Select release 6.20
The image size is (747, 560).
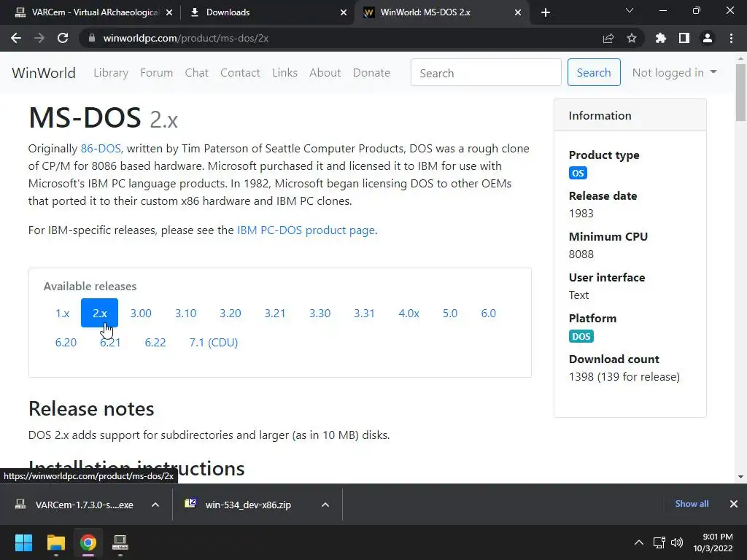pos(66,343)
